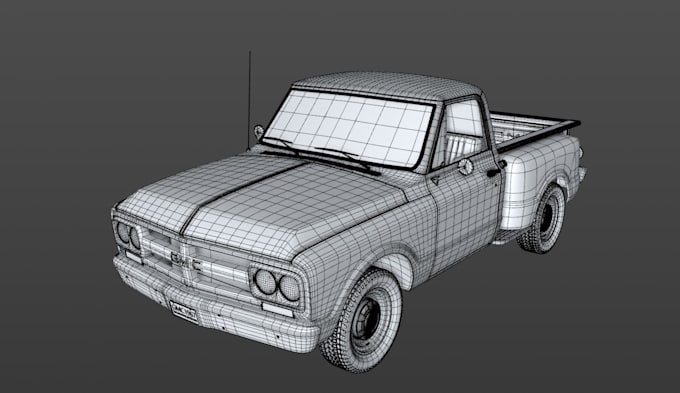This screenshot has width=680, height=393.
Task: Select the radio antenna on the fender
Action: (249, 101)
